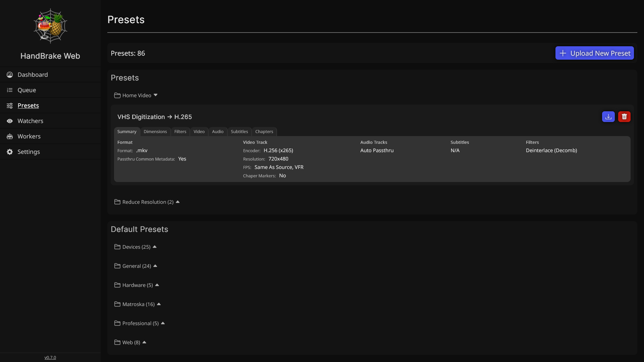Click the Matroska (16) label
The height and width of the screenshot is (362, 644).
click(x=139, y=304)
